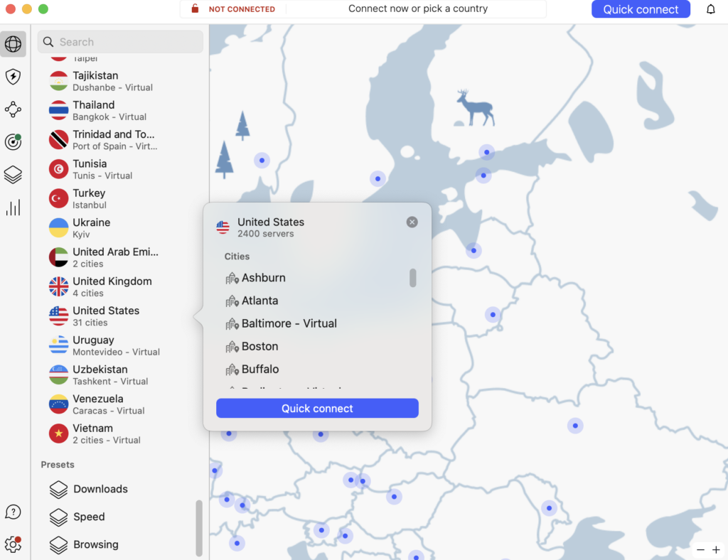Image resolution: width=728 pixels, height=560 pixels.
Task: Click the Venezuela flag icon
Action: tap(58, 404)
